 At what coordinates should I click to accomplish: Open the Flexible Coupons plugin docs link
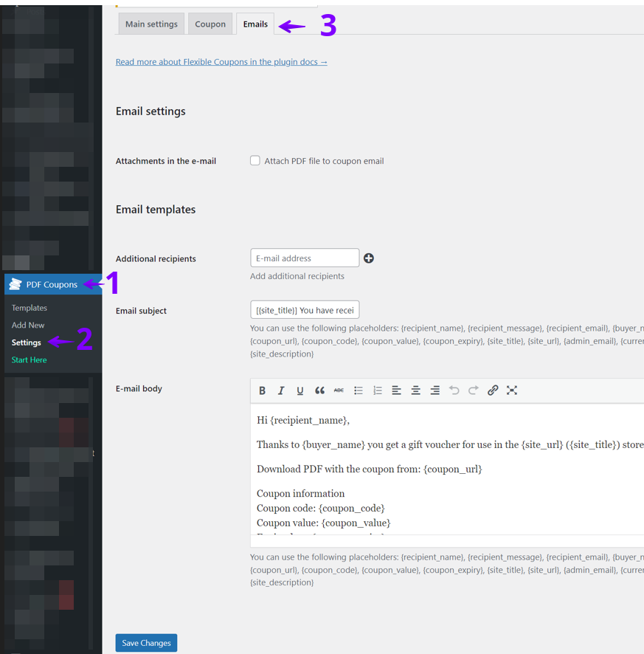[221, 62]
